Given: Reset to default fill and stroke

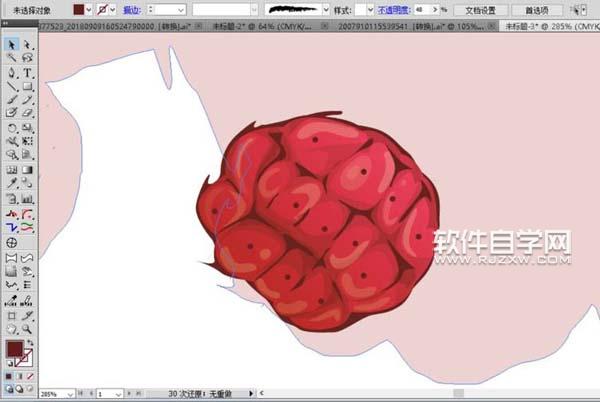Looking at the screenshot, I should point(10,363).
